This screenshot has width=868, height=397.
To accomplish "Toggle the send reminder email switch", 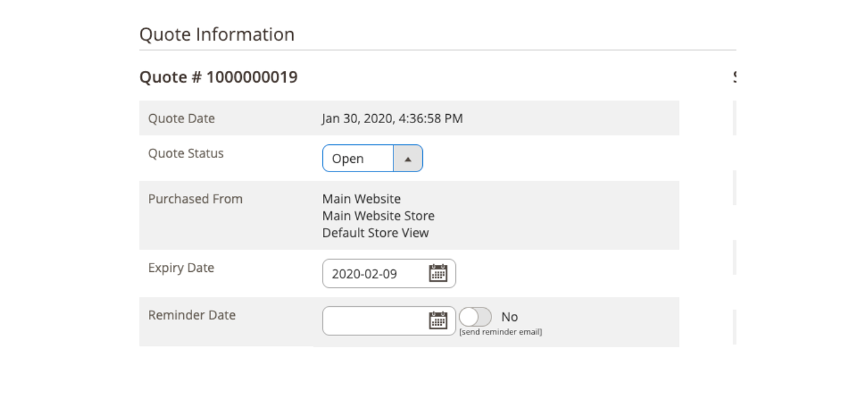I will tap(476, 316).
